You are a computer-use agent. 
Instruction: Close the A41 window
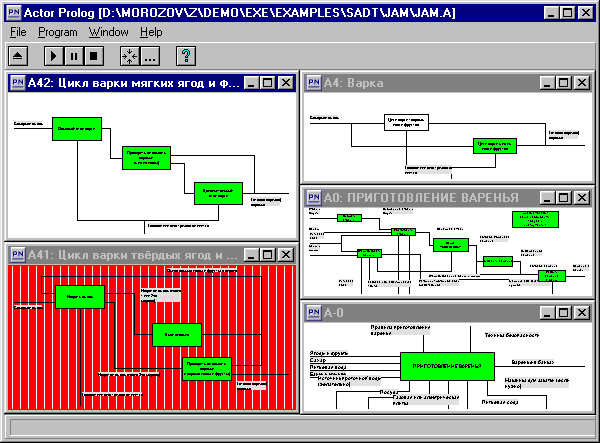pos(285,255)
